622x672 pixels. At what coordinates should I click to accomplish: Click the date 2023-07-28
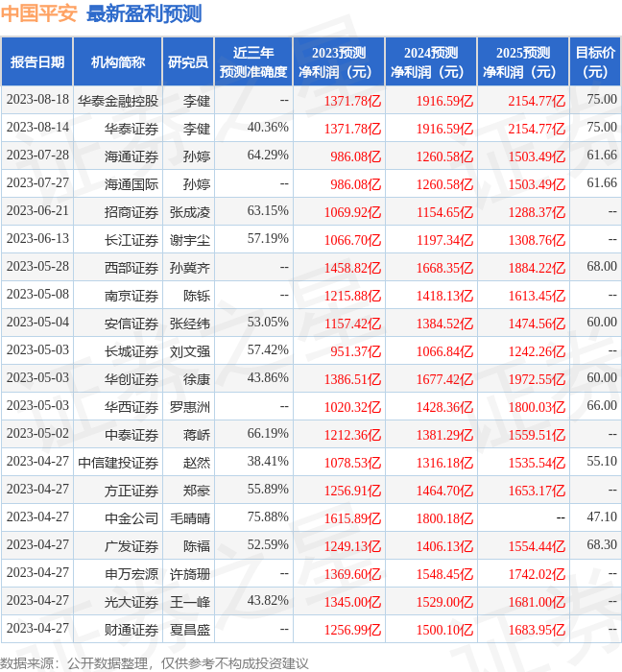(37, 155)
